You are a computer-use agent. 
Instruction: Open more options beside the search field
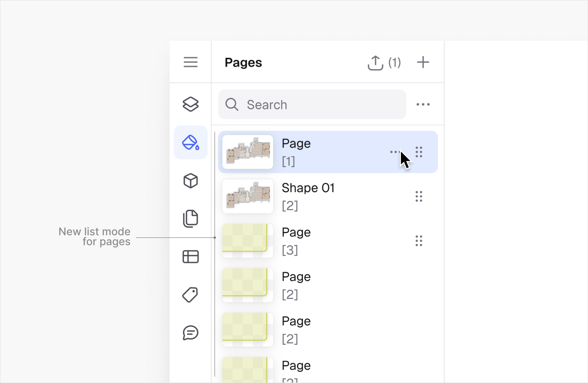point(423,104)
